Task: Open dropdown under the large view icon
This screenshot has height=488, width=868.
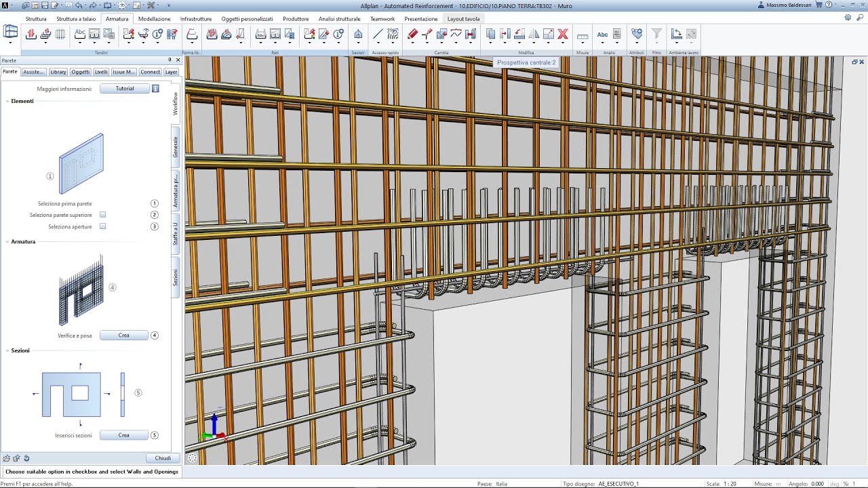Action: [11, 43]
